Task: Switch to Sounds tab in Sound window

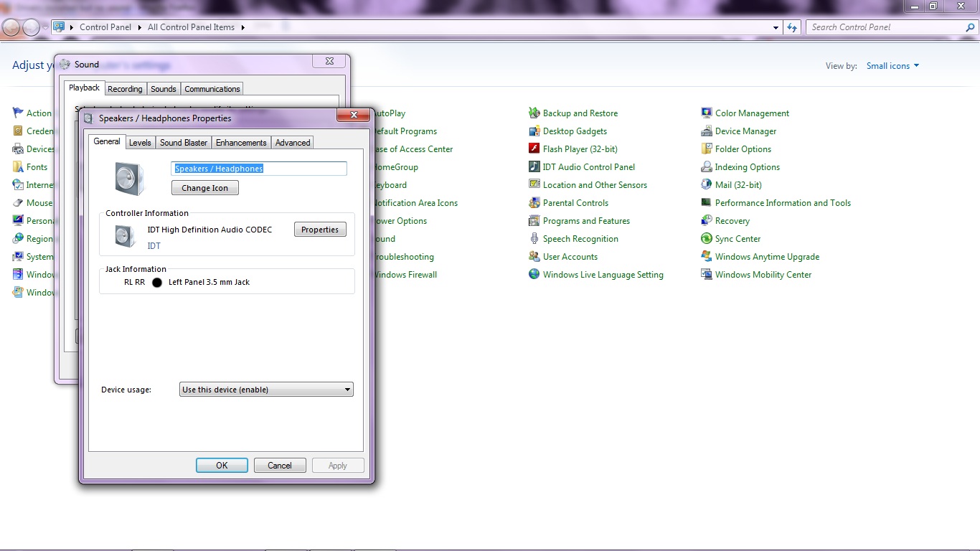Action: pyautogui.click(x=164, y=89)
